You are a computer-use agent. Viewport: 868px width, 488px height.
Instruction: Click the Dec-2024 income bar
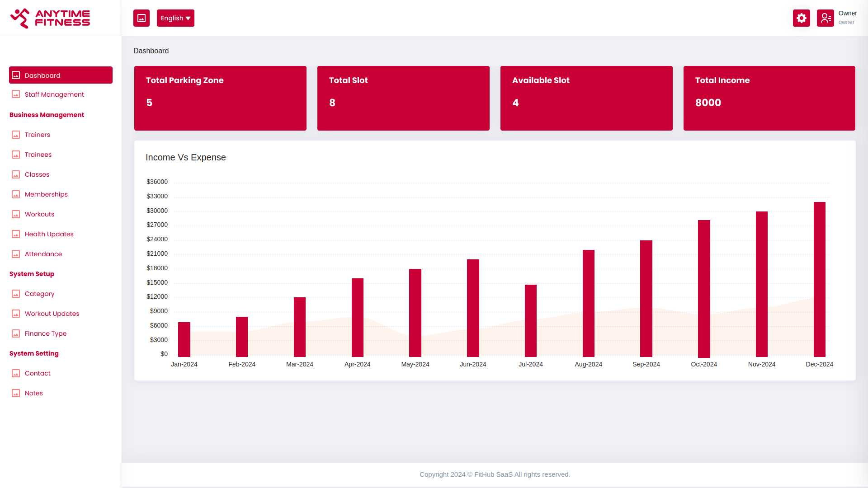click(819, 279)
